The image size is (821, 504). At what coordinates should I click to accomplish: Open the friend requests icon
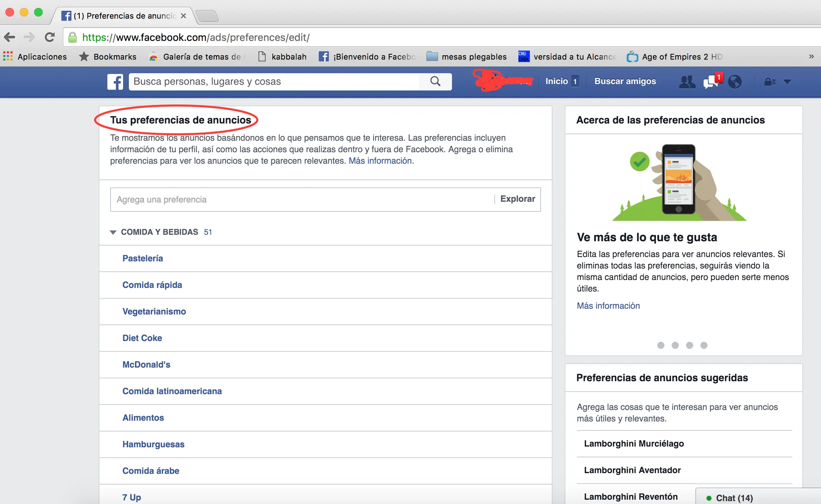[687, 82]
